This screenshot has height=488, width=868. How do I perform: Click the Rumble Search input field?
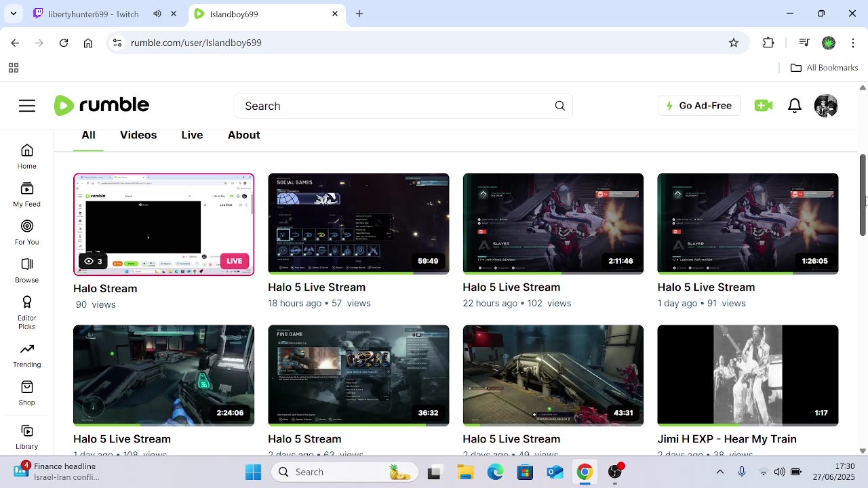pos(403,106)
